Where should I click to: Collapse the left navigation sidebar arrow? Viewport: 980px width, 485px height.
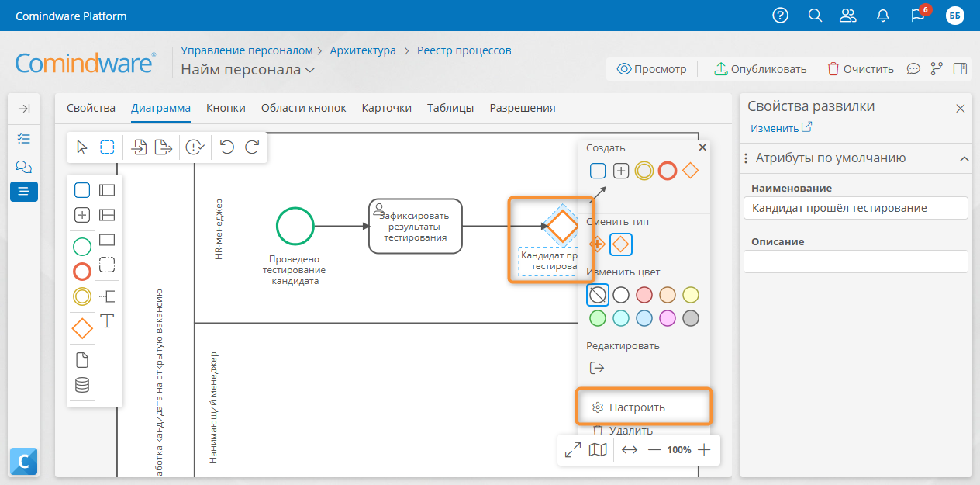pyautogui.click(x=24, y=109)
